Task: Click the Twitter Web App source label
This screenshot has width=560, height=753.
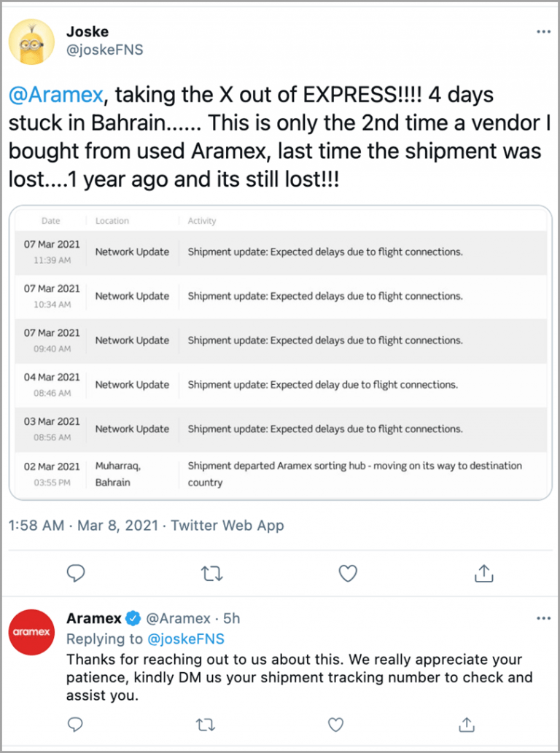Action: [227, 525]
